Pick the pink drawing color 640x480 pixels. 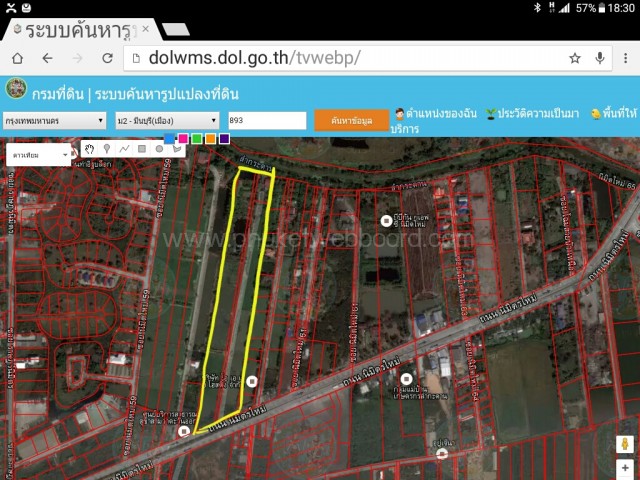tap(183, 139)
